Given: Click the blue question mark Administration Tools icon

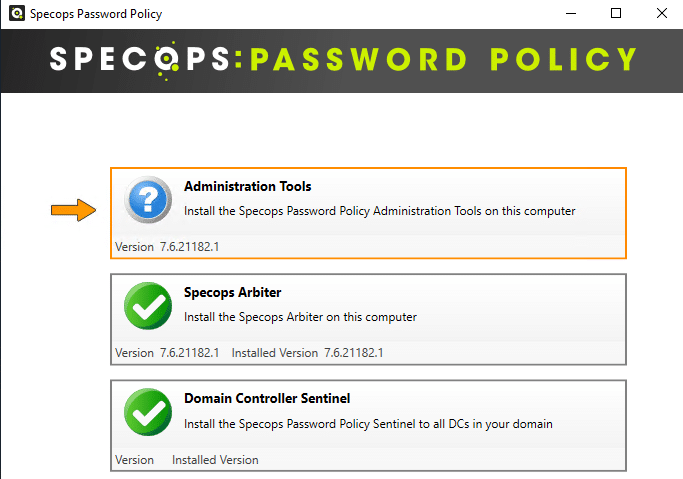Looking at the screenshot, I should [148, 200].
